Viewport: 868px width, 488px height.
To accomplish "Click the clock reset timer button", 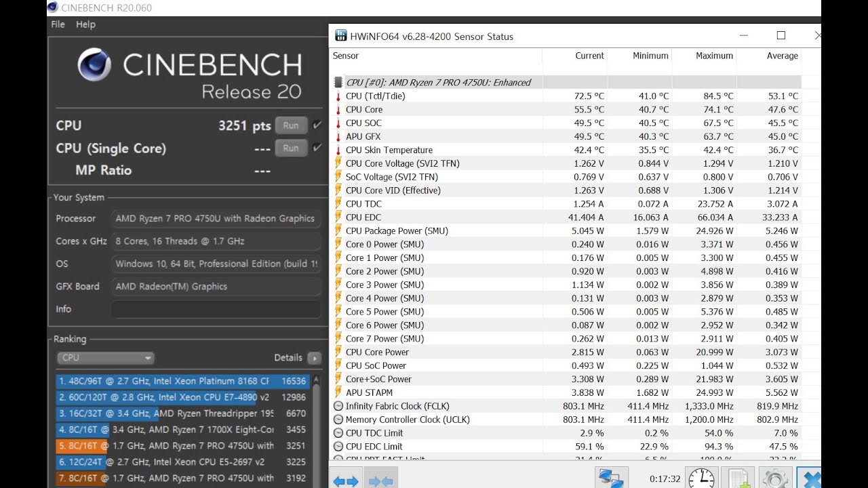I will click(701, 479).
